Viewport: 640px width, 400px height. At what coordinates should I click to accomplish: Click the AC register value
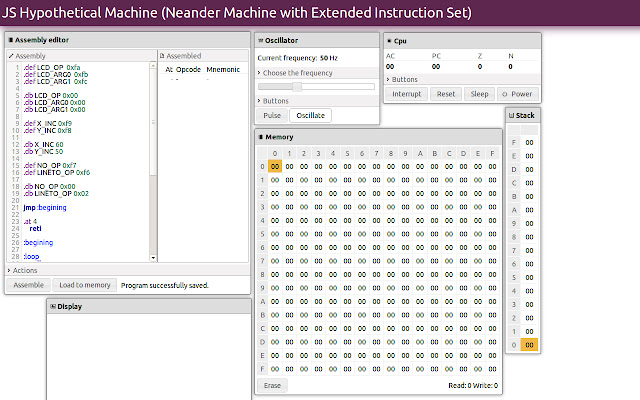390,67
